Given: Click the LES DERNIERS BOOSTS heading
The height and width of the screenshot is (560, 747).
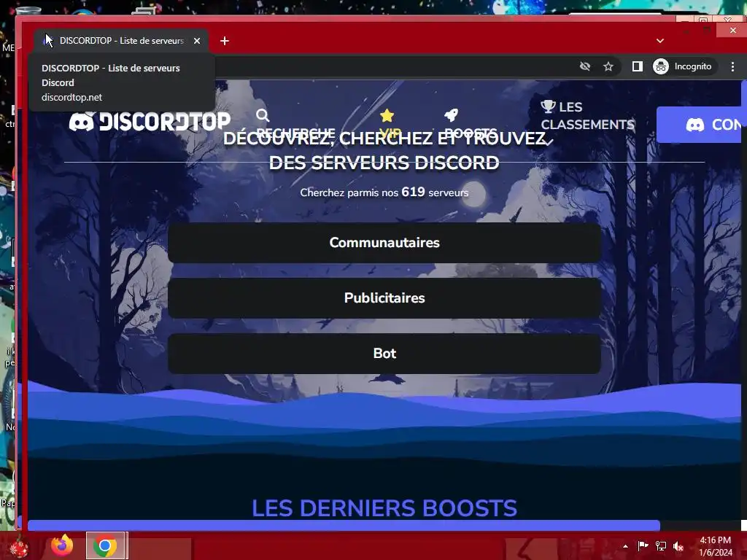Looking at the screenshot, I should 384,508.
